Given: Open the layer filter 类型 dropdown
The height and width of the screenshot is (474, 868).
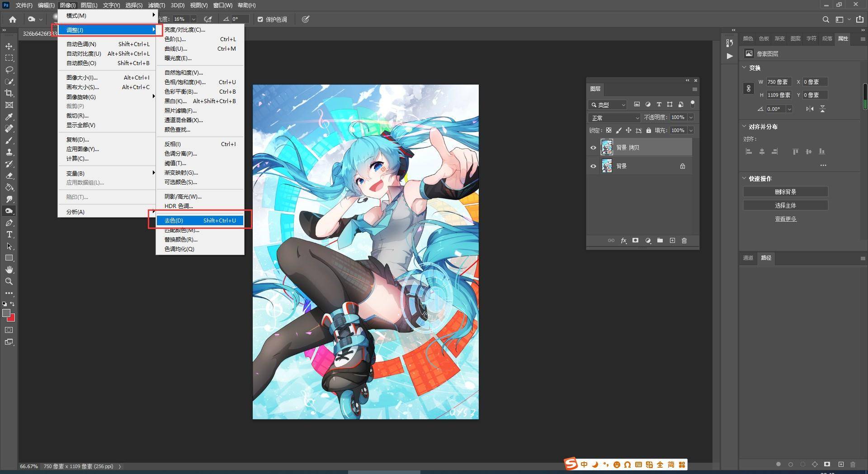Looking at the screenshot, I should click(x=608, y=104).
